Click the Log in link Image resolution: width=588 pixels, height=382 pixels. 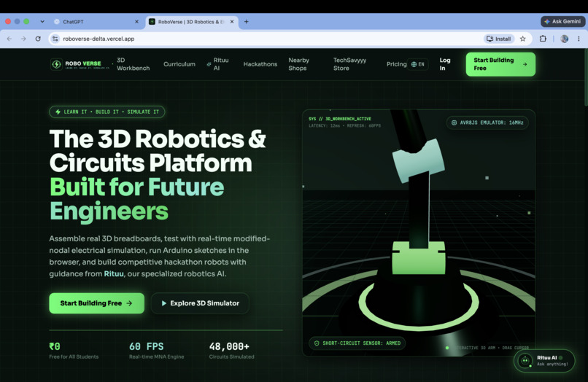point(445,64)
